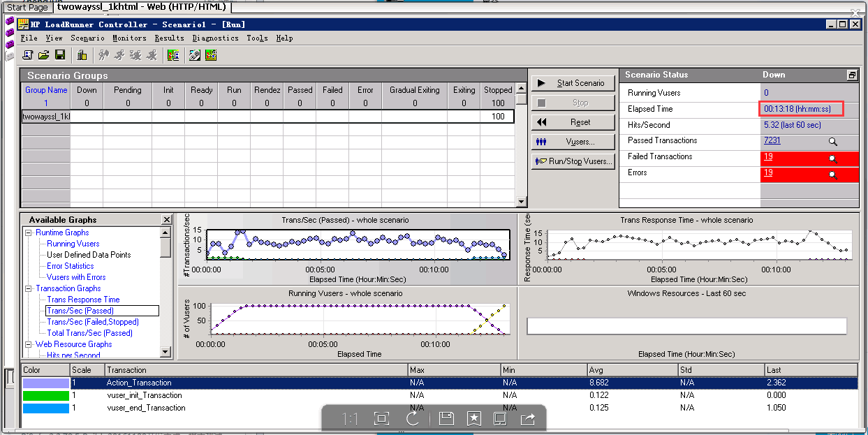Open the 19 Failed Transactions link
The height and width of the screenshot is (435, 868).
click(768, 156)
